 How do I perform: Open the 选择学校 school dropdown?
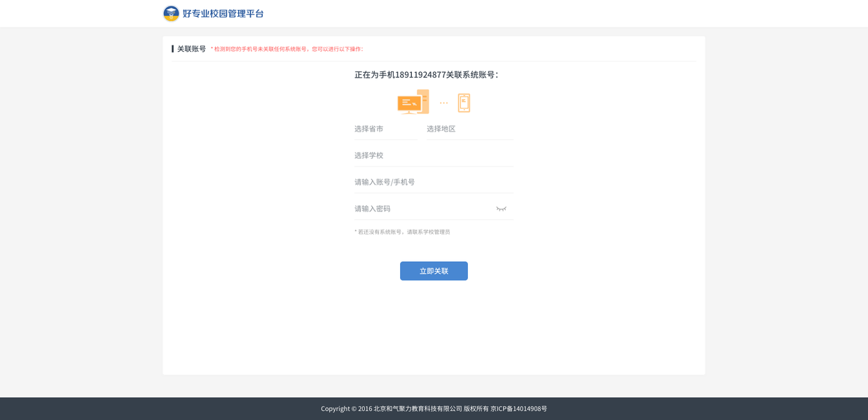pos(434,155)
